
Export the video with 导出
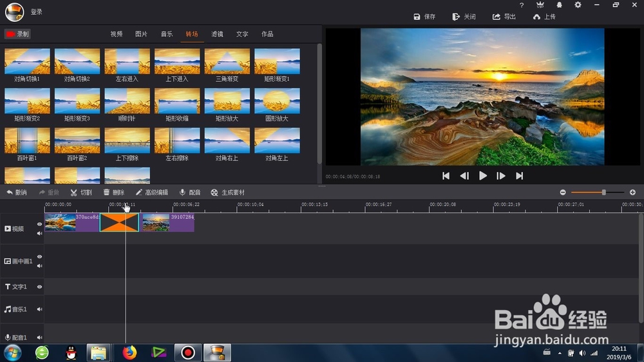click(504, 17)
